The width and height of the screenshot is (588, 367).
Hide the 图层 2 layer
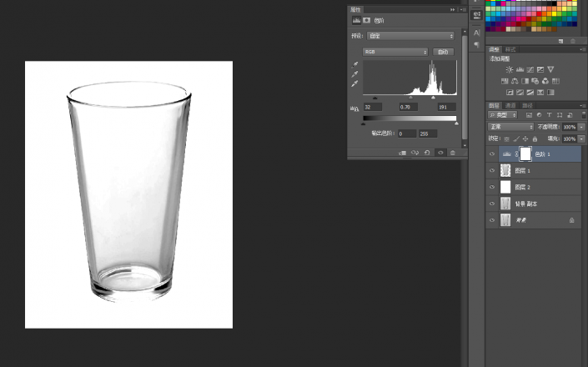[492, 187]
